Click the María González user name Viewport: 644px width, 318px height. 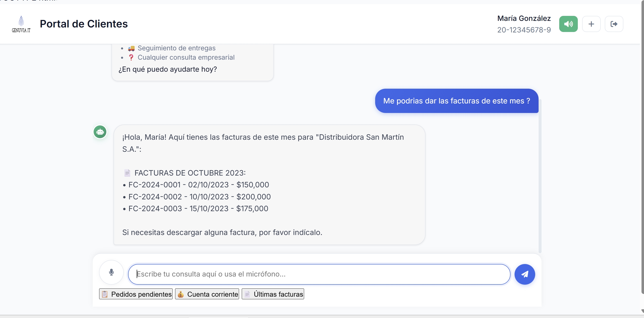(x=524, y=18)
